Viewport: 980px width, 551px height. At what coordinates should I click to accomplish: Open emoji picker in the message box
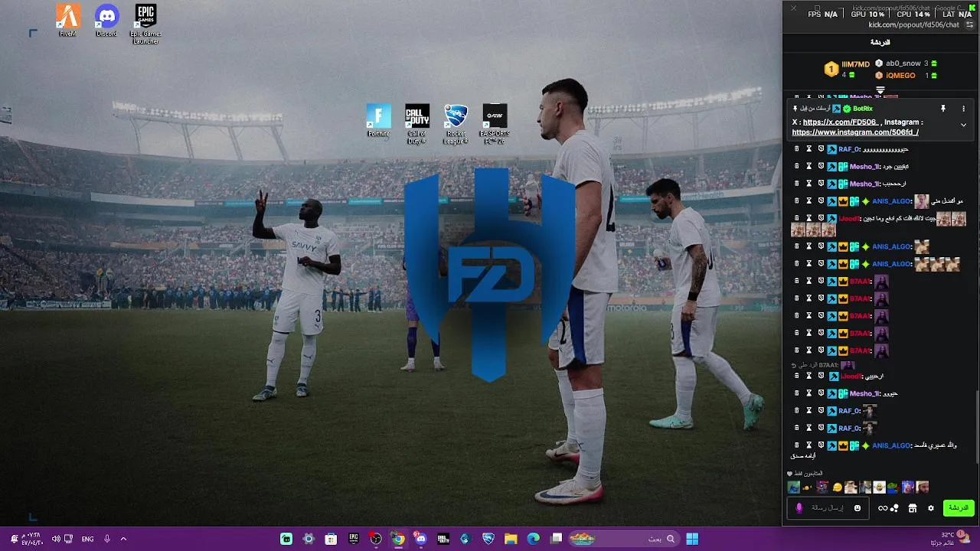pos(857,508)
